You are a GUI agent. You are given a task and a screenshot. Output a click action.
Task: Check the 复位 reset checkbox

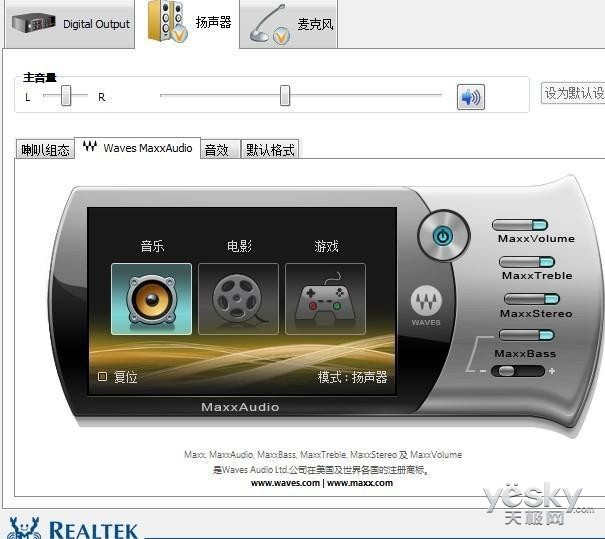102,376
